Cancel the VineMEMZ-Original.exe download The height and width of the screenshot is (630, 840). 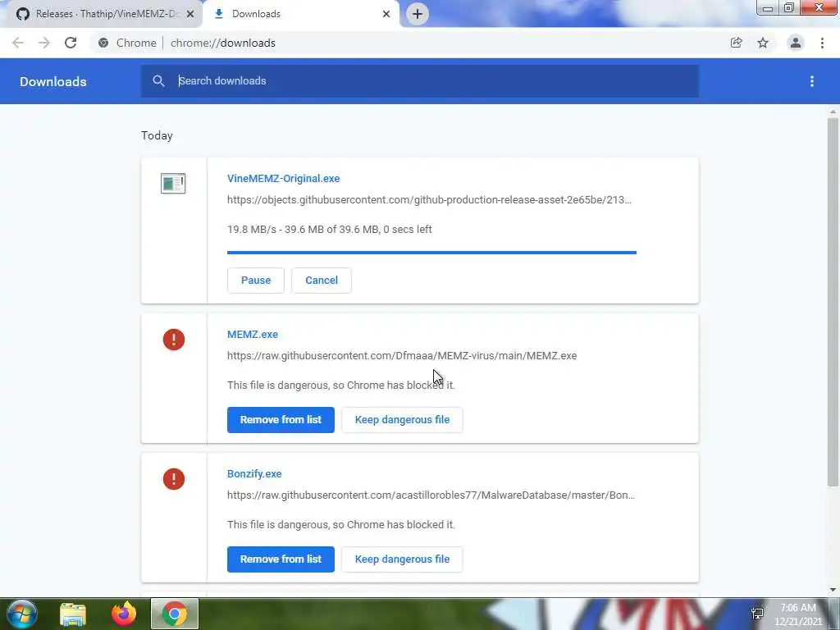322,281
